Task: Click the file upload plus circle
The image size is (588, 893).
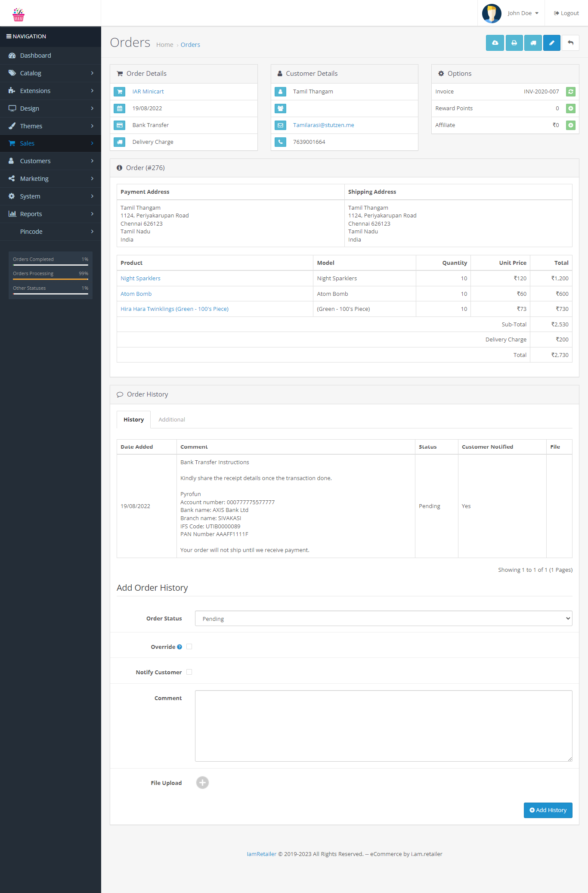Action: (x=202, y=783)
